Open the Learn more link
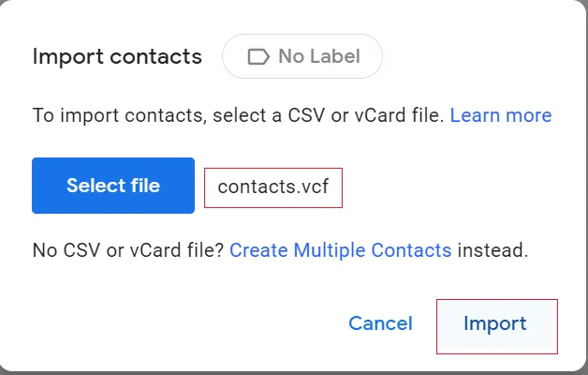 coord(500,115)
